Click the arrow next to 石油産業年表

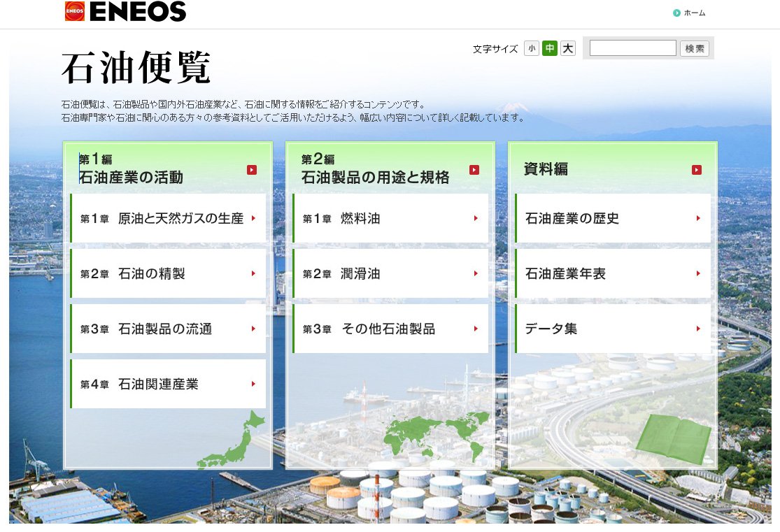698,273
